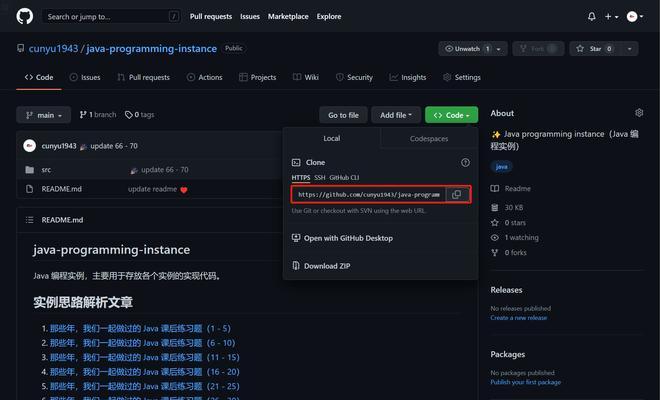Open article link for exercises (11 - 15)
This screenshot has height=400, width=660.
[x=144, y=357]
